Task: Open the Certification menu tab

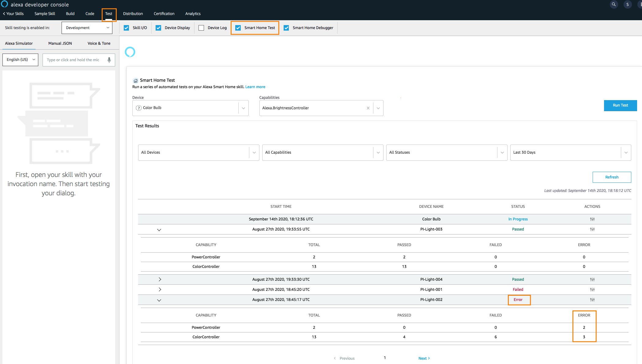Action: 164,14
